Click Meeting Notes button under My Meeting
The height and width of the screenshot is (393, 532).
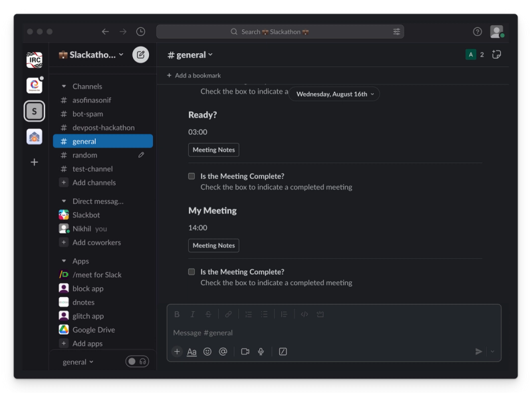pos(213,245)
